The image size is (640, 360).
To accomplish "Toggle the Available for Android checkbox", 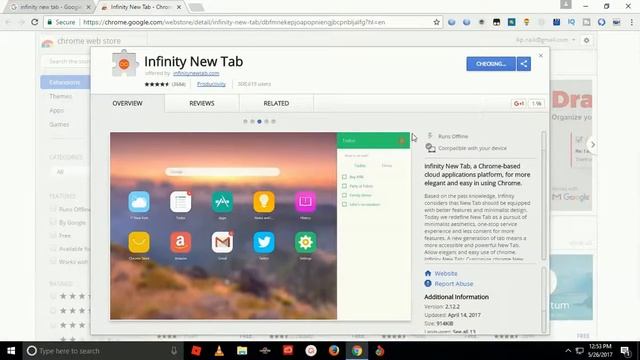I will (53, 249).
